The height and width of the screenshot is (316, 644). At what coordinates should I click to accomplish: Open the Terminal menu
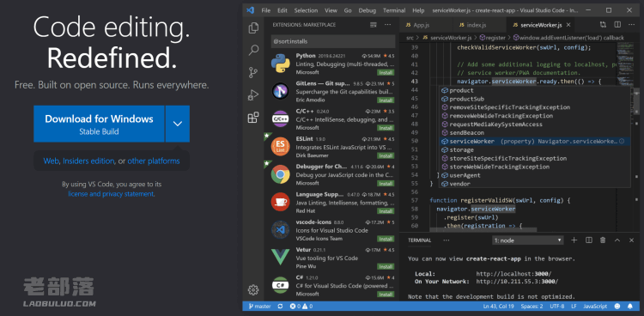[x=394, y=10]
